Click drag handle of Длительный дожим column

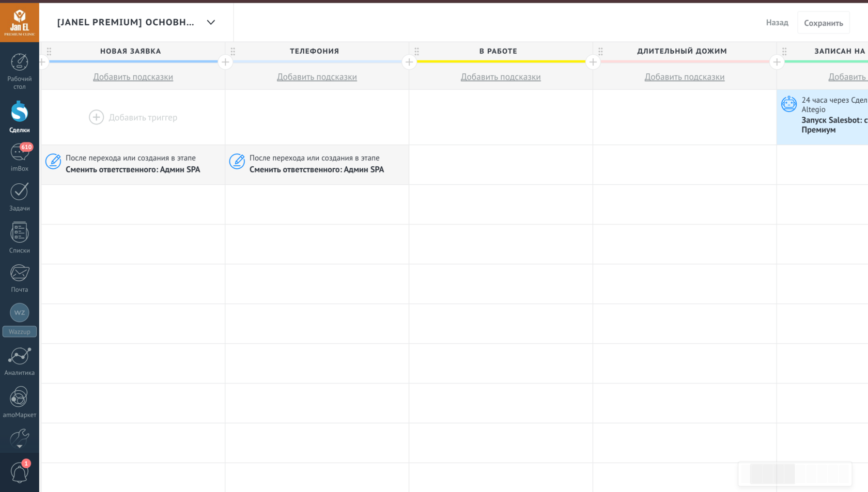(x=600, y=51)
